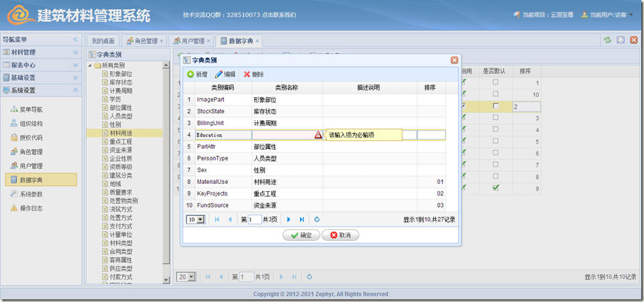Click the green refresh icon beside tabs

(x=608, y=41)
